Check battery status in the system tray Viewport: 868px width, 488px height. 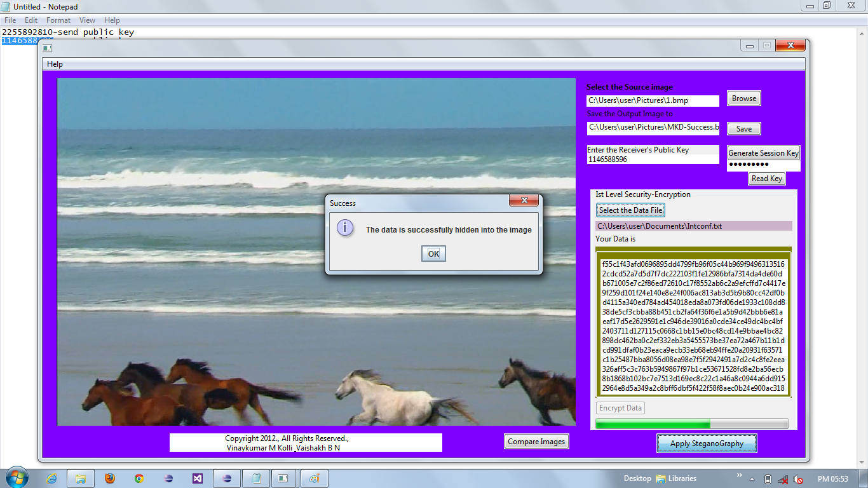(x=768, y=479)
